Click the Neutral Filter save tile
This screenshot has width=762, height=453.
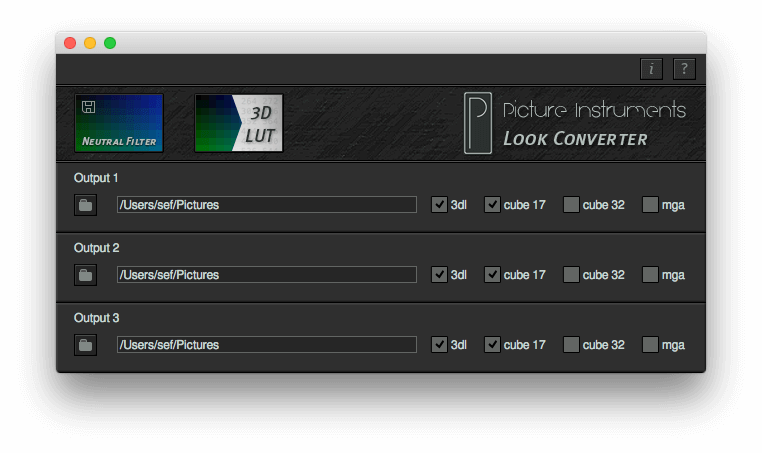119,123
